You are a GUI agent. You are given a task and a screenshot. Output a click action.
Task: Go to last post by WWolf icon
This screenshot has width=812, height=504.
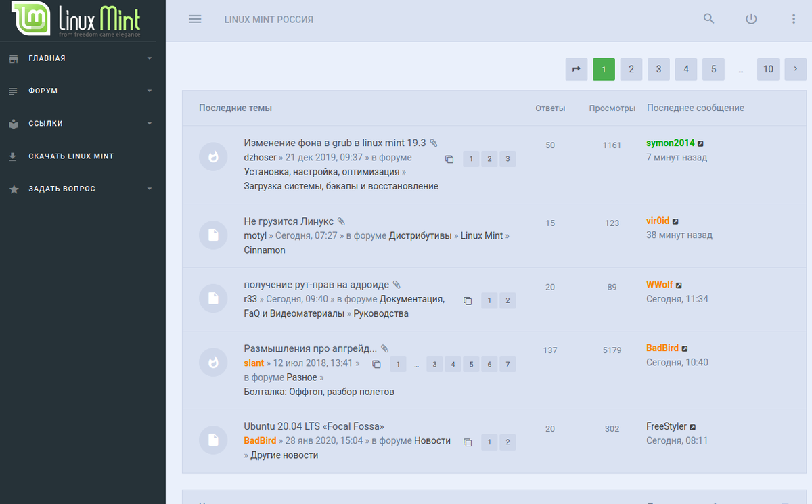tap(679, 285)
